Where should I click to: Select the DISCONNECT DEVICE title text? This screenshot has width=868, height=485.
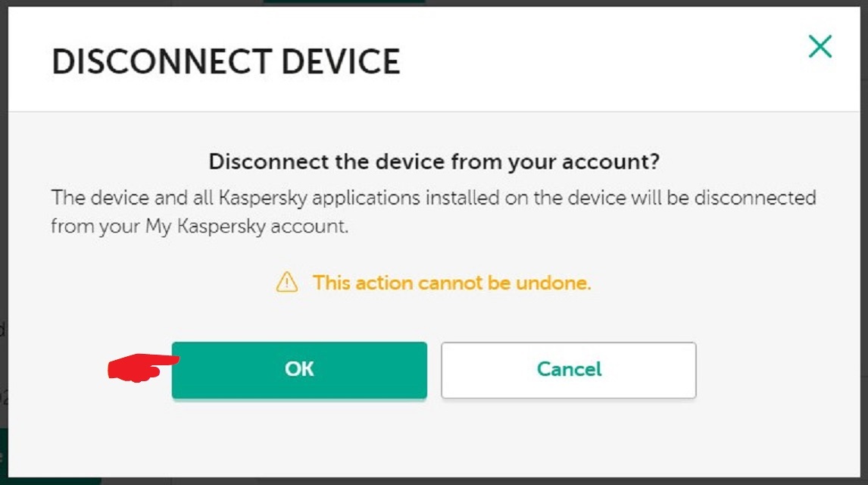225,61
